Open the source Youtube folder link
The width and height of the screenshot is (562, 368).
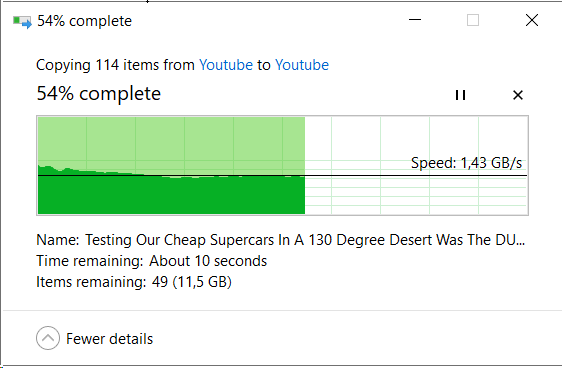[226, 65]
